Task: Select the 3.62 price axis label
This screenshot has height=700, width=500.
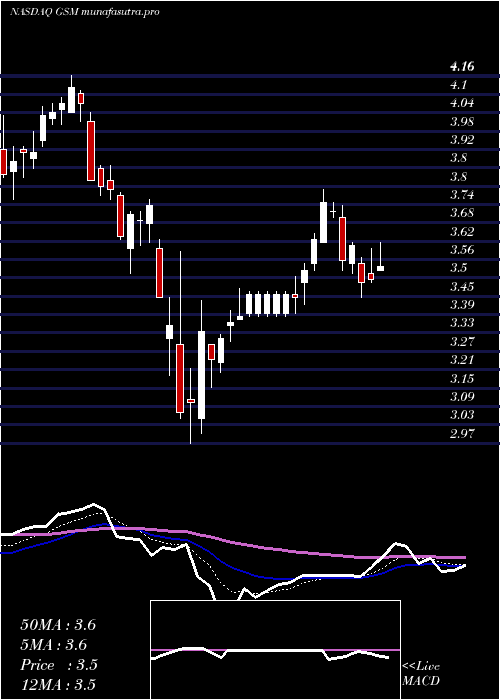Action: pyautogui.click(x=462, y=231)
